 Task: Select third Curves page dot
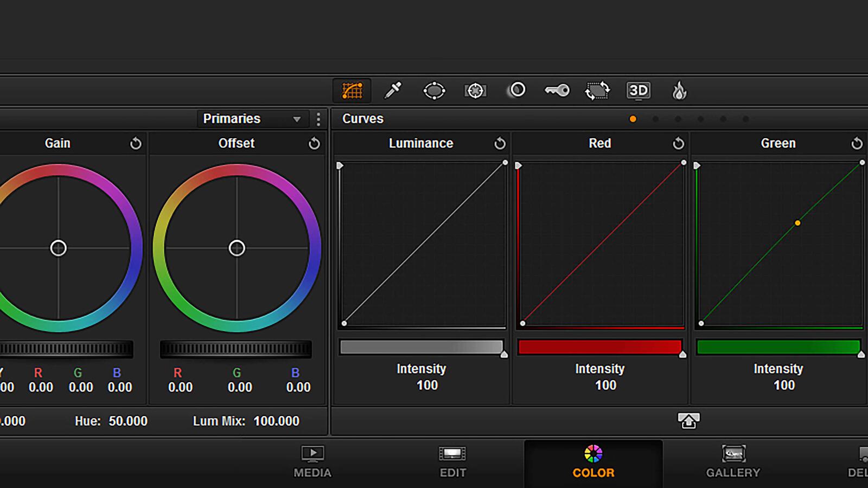click(678, 119)
